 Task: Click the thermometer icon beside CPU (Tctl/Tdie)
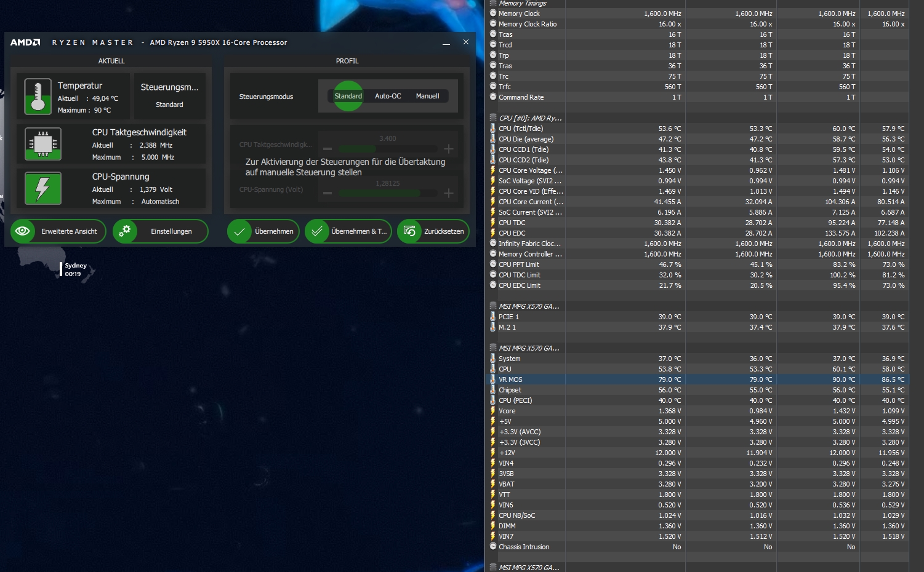pos(493,129)
